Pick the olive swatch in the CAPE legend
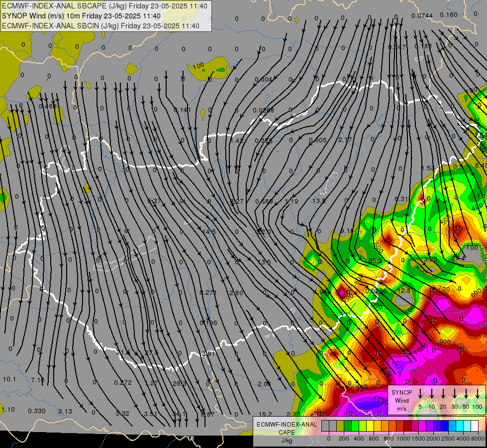487x448 pixels. [x=340, y=426]
